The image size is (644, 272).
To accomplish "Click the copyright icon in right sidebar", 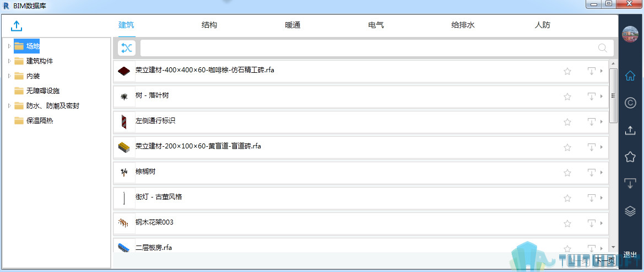I will tap(630, 103).
